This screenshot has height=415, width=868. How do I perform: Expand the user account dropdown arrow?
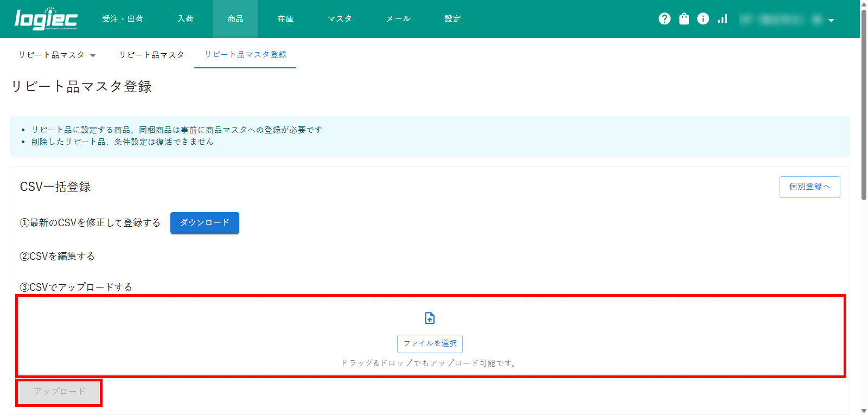[831, 20]
